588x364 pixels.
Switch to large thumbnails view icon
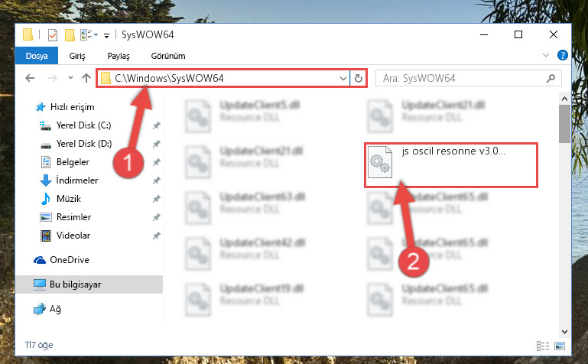point(560,346)
